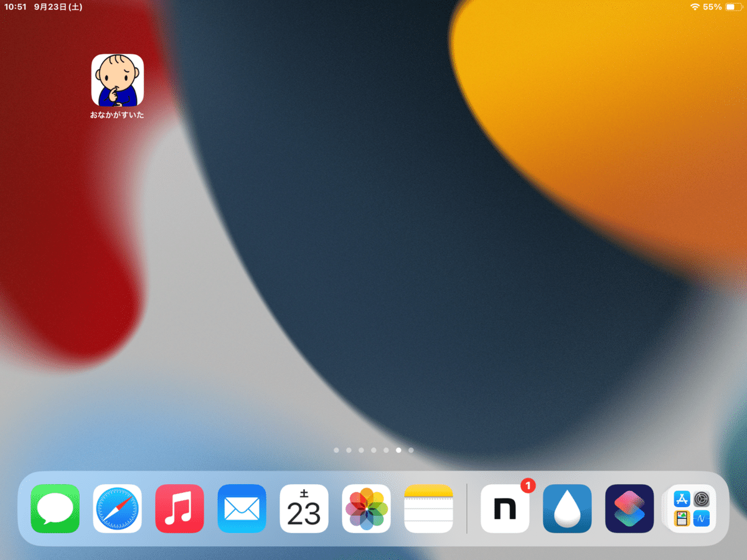Open the Messages app in dock

(55, 508)
